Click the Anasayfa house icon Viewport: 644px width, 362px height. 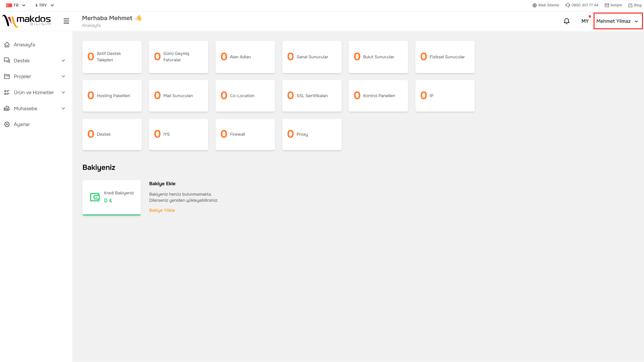coord(7,45)
